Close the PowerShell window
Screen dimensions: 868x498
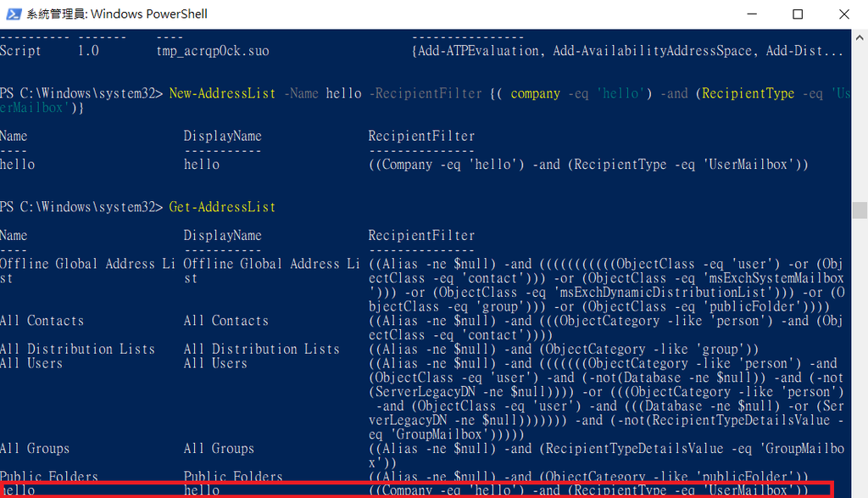click(844, 14)
